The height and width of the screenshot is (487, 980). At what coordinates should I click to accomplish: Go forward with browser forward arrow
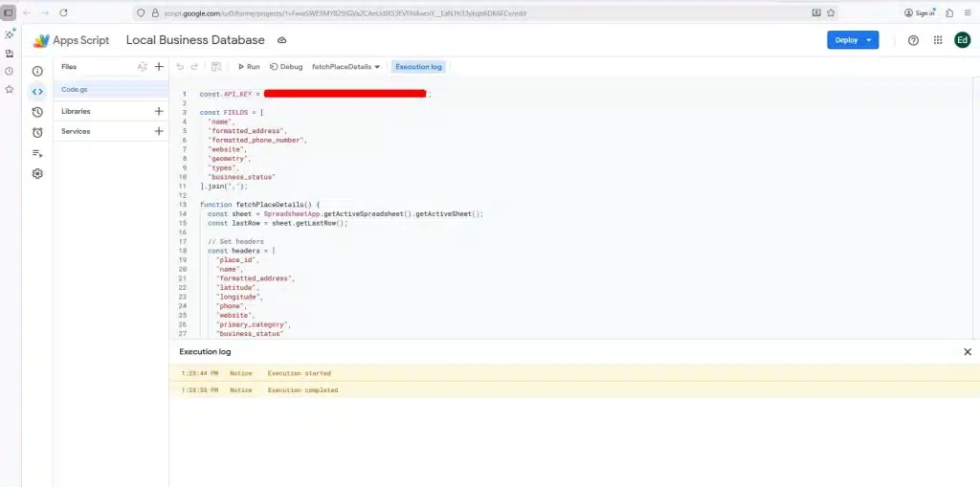pos(45,12)
